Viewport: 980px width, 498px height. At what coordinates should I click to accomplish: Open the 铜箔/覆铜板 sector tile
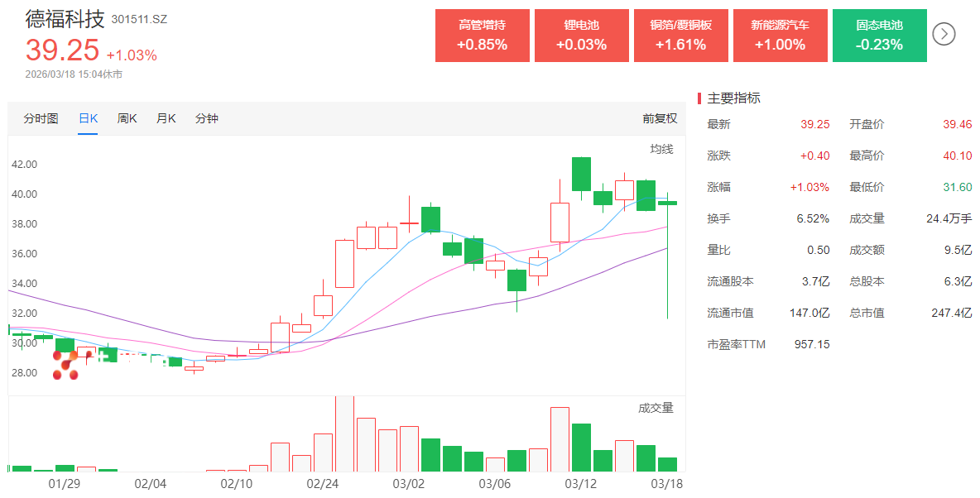tap(680, 36)
